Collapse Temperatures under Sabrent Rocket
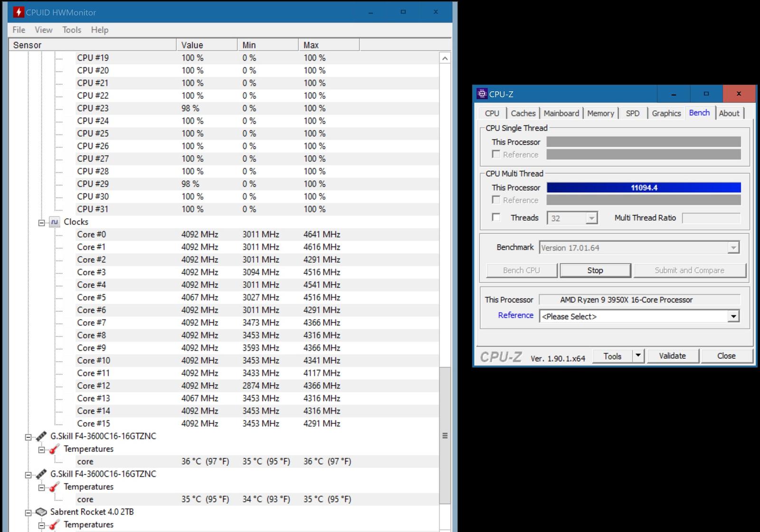The image size is (760, 532). pyautogui.click(x=41, y=525)
